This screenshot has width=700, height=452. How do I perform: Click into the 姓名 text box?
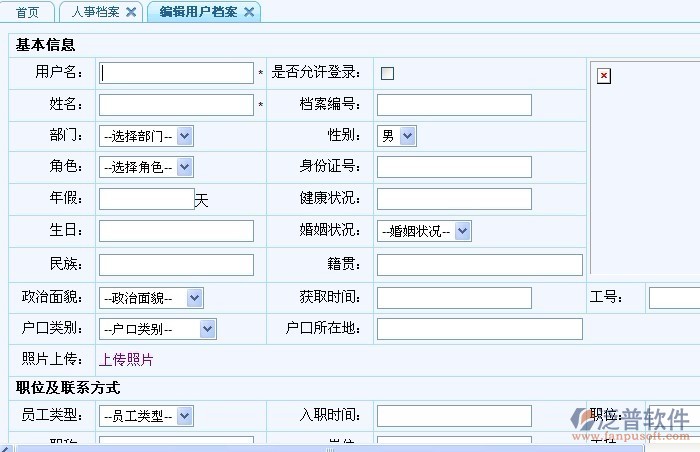pos(177,105)
